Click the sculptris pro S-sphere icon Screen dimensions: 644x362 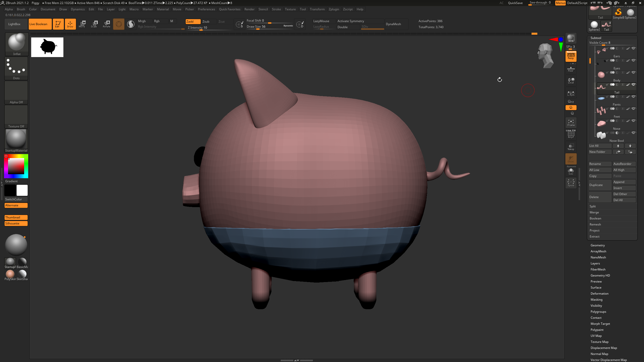131,24
